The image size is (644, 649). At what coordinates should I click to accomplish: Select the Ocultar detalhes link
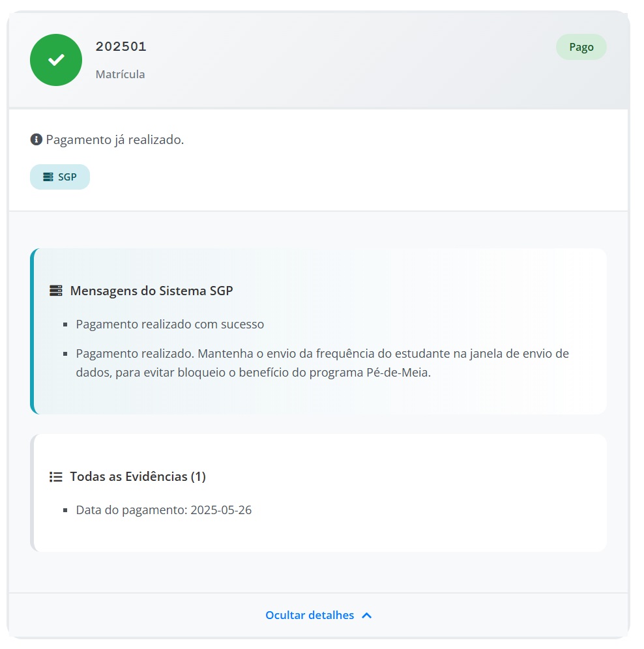pyautogui.click(x=310, y=615)
